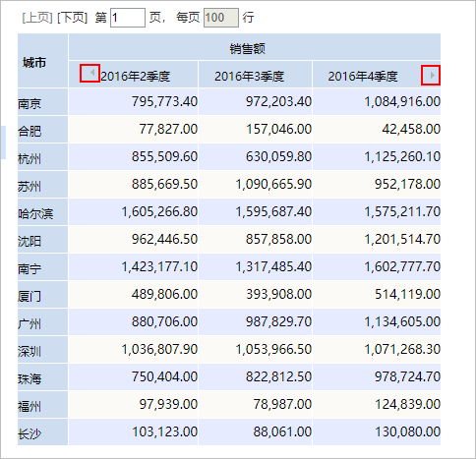Go to previous page via 上页 link
The width and height of the screenshot is (476, 459).
(37, 18)
